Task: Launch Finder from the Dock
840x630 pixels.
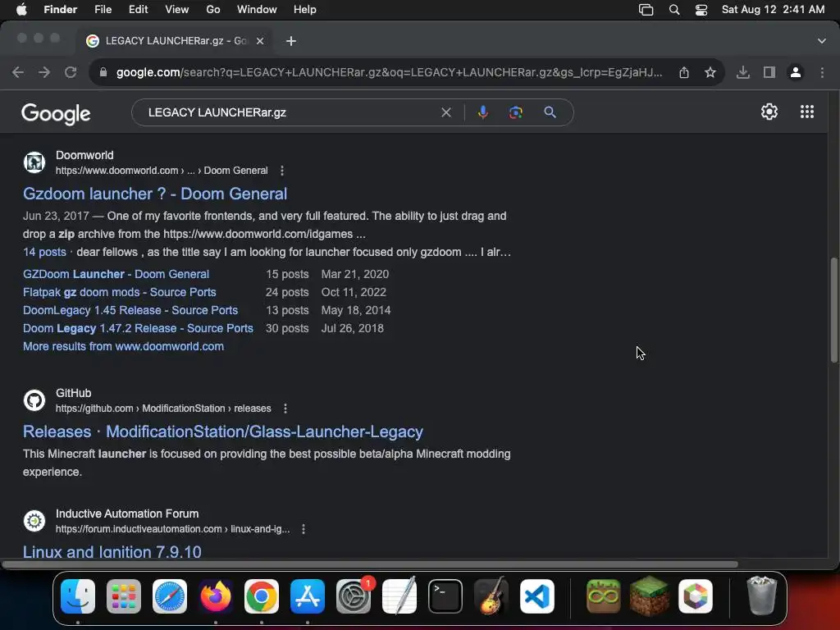Action: (78, 596)
